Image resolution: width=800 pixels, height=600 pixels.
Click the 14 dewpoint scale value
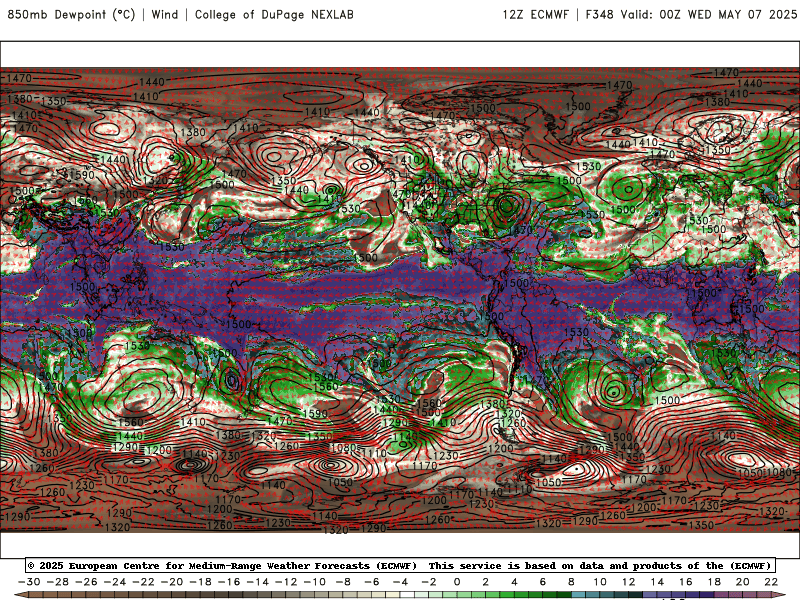click(x=657, y=582)
